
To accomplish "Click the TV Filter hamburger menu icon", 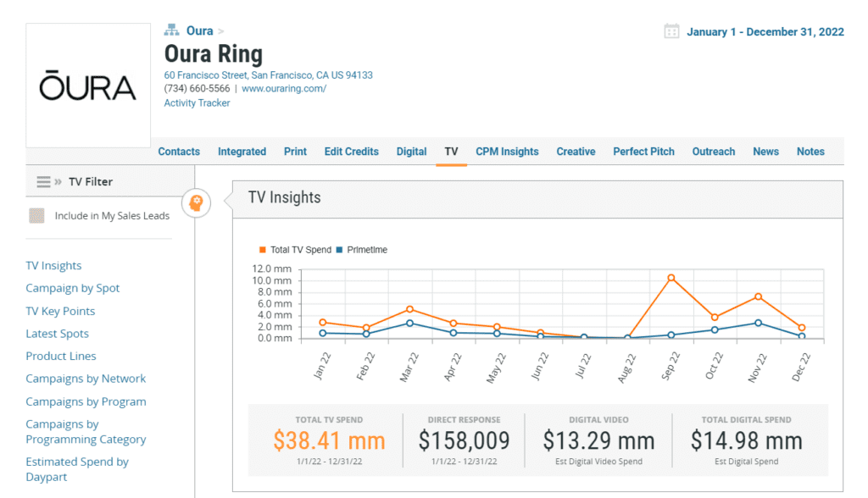I will 44,181.
